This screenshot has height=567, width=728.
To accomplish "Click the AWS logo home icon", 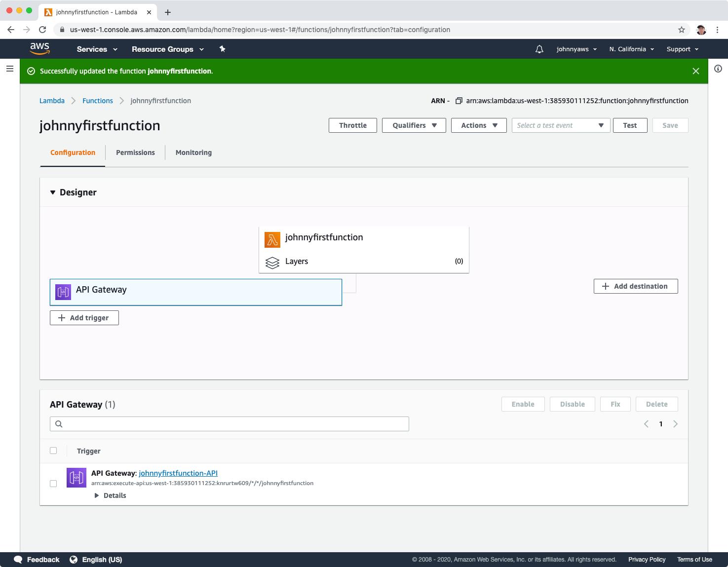I will coord(39,48).
